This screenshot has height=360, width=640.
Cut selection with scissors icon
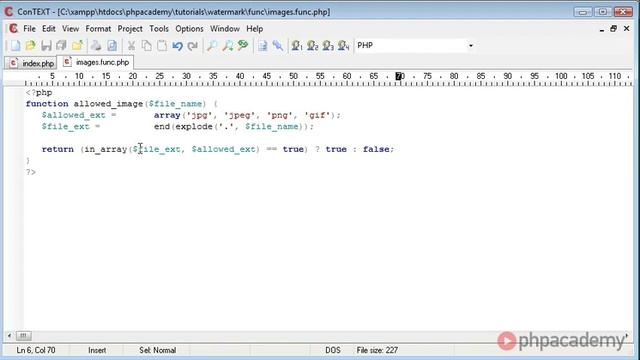pyautogui.click(x=131, y=45)
